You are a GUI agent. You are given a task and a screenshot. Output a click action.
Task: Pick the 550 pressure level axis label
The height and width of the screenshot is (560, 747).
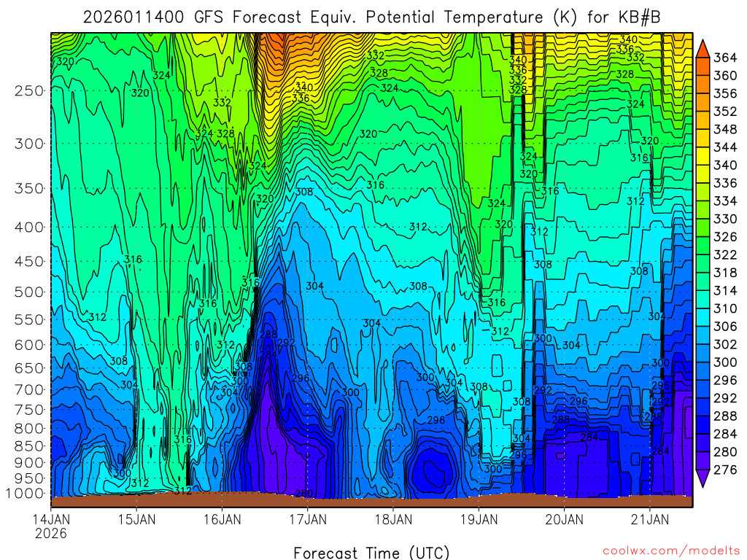tap(29, 319)
